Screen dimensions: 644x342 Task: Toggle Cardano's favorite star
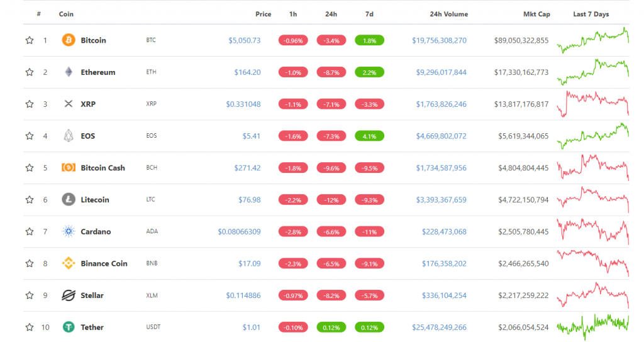(30, 231)
